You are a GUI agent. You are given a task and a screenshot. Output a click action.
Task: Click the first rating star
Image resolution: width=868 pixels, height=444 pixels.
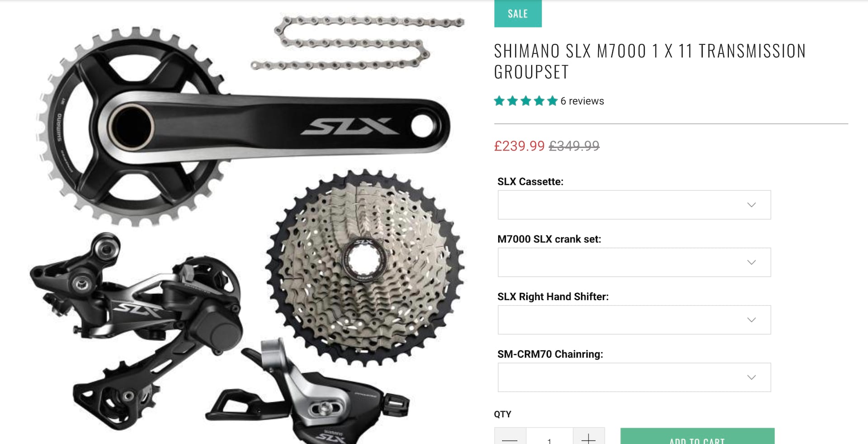499,101
